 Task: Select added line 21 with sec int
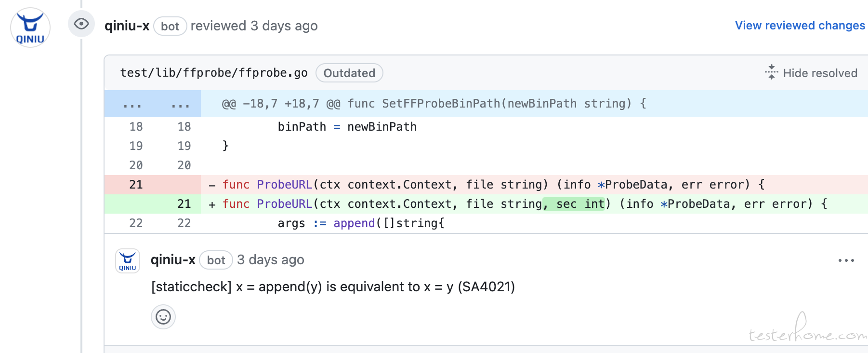486,204
